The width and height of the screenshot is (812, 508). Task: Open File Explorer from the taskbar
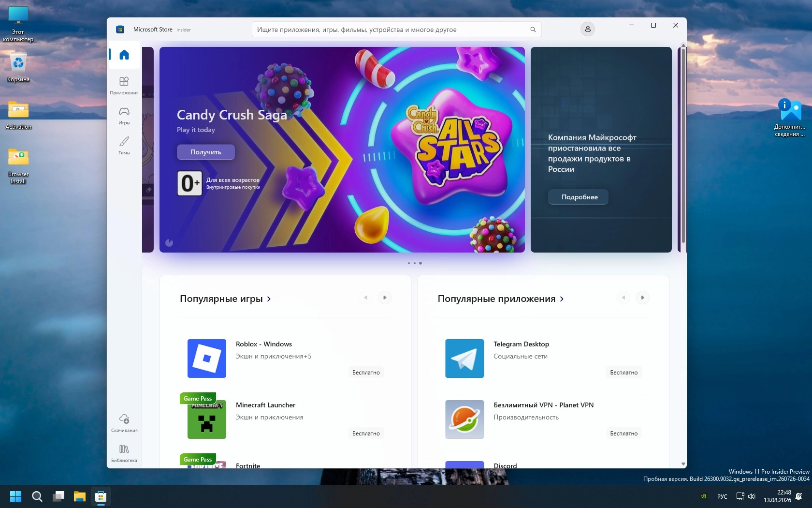(x=80, y=496)
